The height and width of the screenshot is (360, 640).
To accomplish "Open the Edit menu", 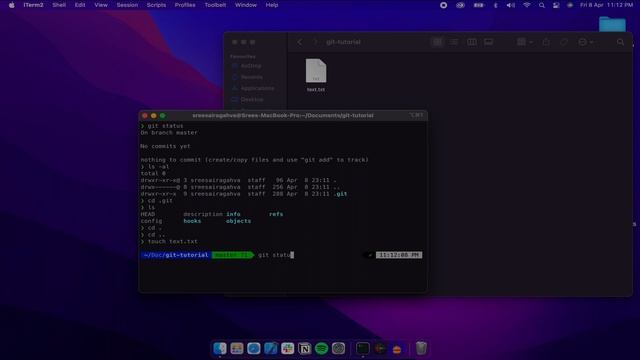I will click(80, 5).
